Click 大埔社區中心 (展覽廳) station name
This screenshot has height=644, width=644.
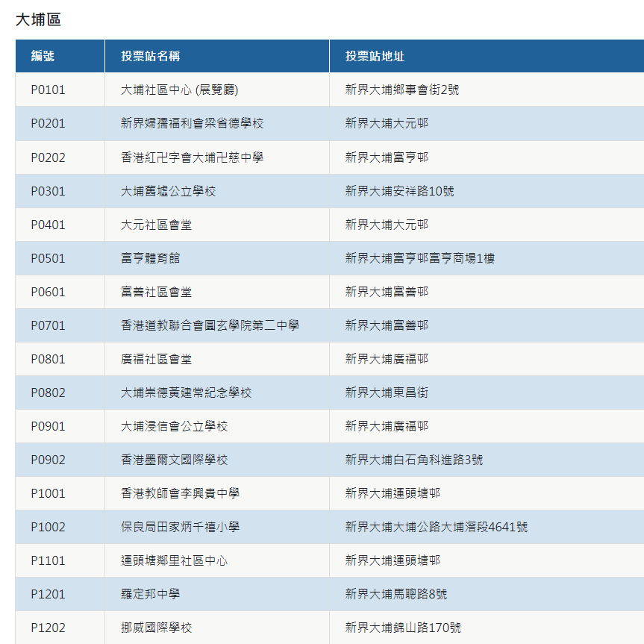[179, 90]
